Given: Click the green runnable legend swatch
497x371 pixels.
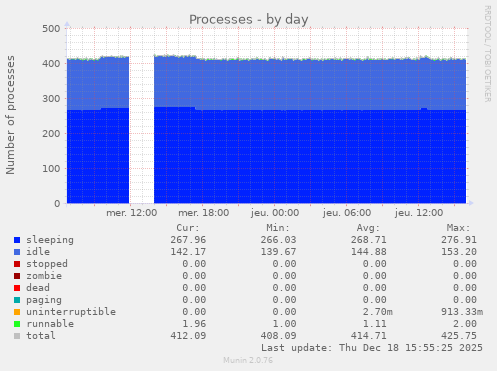Looking at the screenshot, I should tap(17, 324).
